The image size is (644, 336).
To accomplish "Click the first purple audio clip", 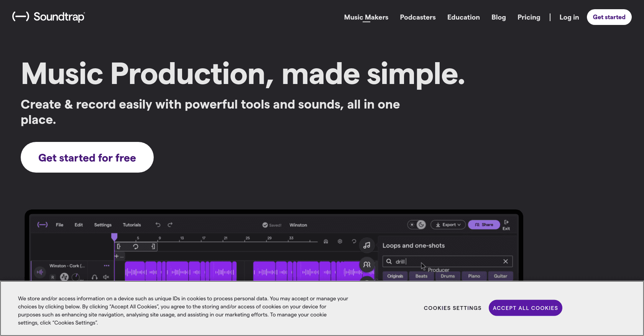I will [135, 271].
